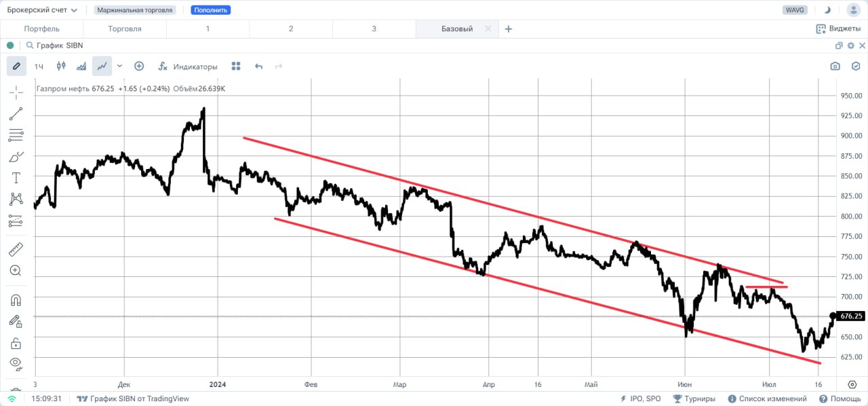Select the text annotation tool
Screen dimensions: 868x406
click(16, 178)
